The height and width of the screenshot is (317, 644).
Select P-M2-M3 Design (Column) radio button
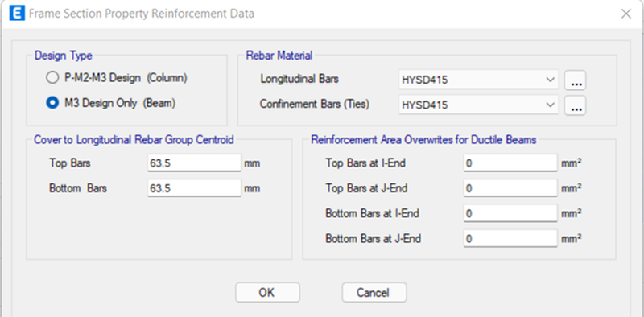(x=52, y=78)
